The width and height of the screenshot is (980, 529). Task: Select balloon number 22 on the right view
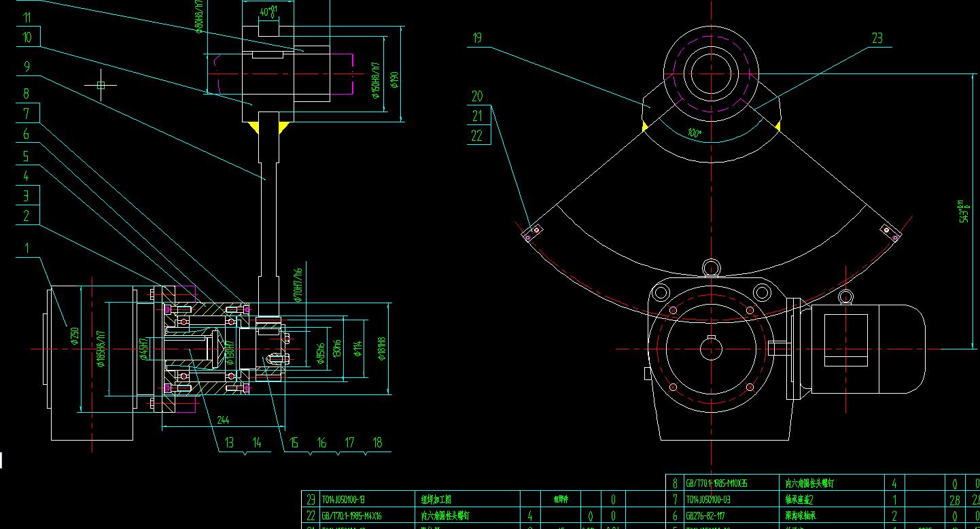click(476, 135)
